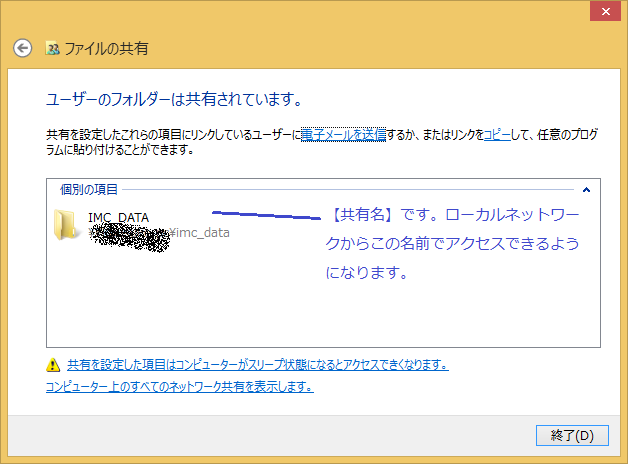The height and width of the screenshot is (464, 628).
Task: Click the yellow warning triangle icon
Action: pyautogui.click(x=53, y=365)
